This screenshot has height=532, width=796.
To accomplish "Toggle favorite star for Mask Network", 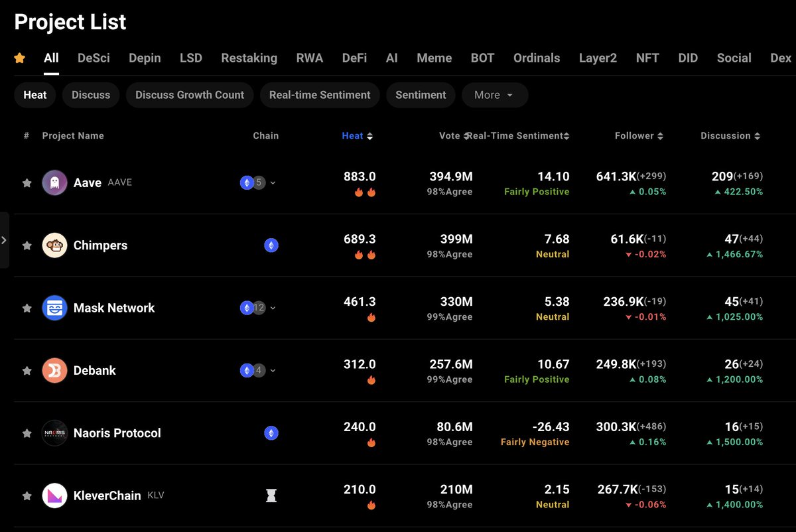I will point(27,308).
